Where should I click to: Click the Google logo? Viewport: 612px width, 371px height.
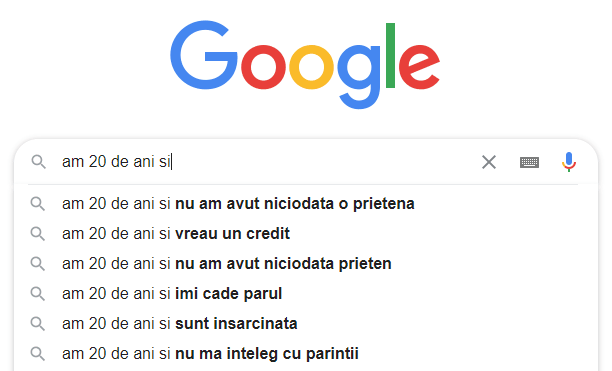[305, 65]
